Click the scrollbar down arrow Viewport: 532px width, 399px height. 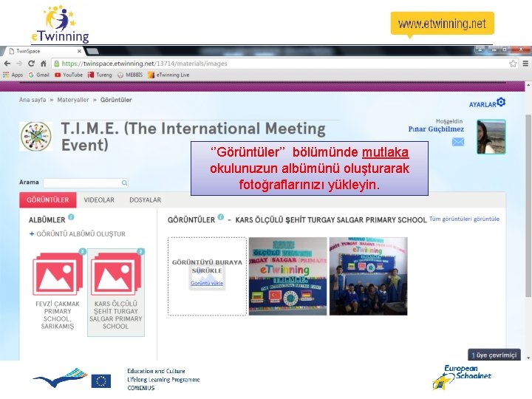[x=528, y=358]
